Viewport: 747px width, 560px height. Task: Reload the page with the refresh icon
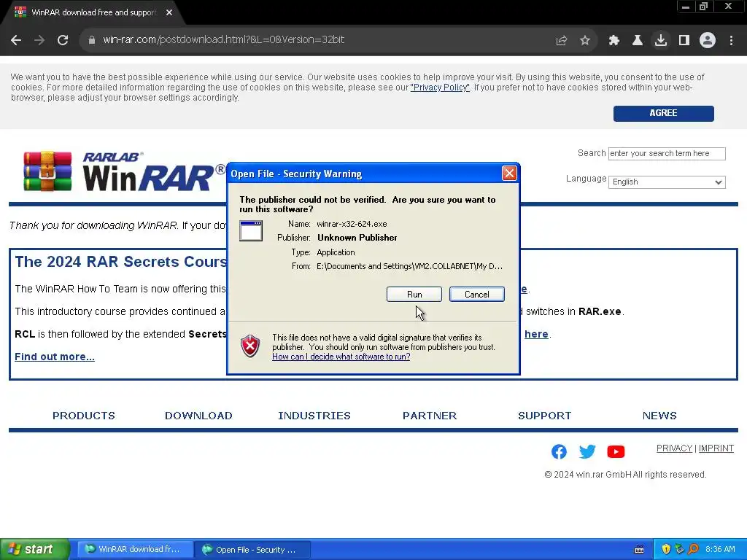63,40
